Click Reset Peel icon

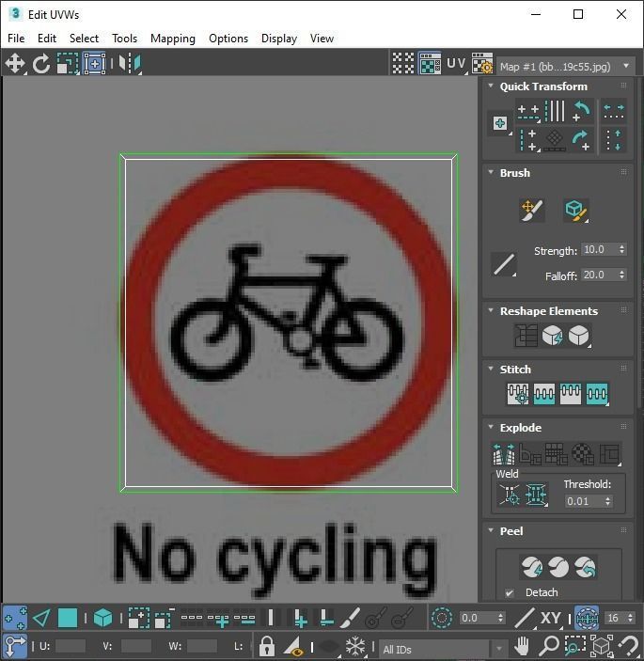[585, 567]
